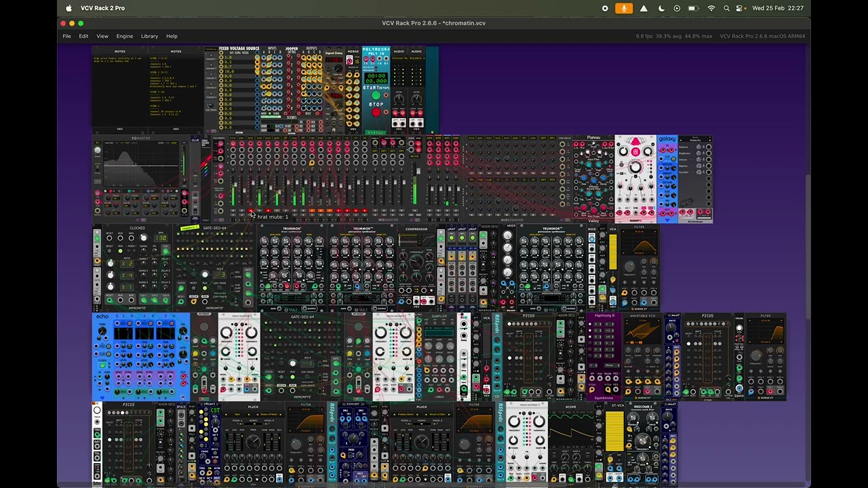
Task: Click the Signal Delay red time display
Action: 334,60
